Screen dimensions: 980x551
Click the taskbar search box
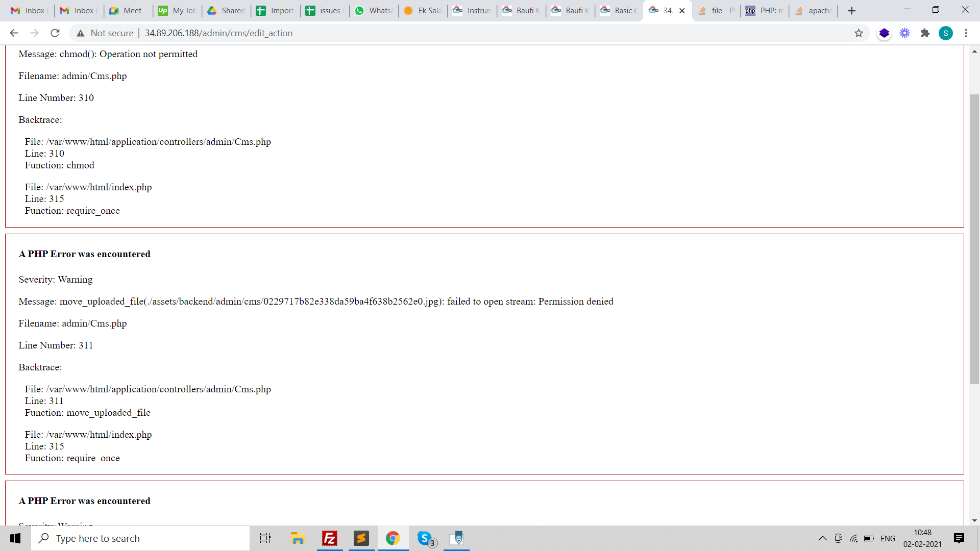[x=140, y=538]
